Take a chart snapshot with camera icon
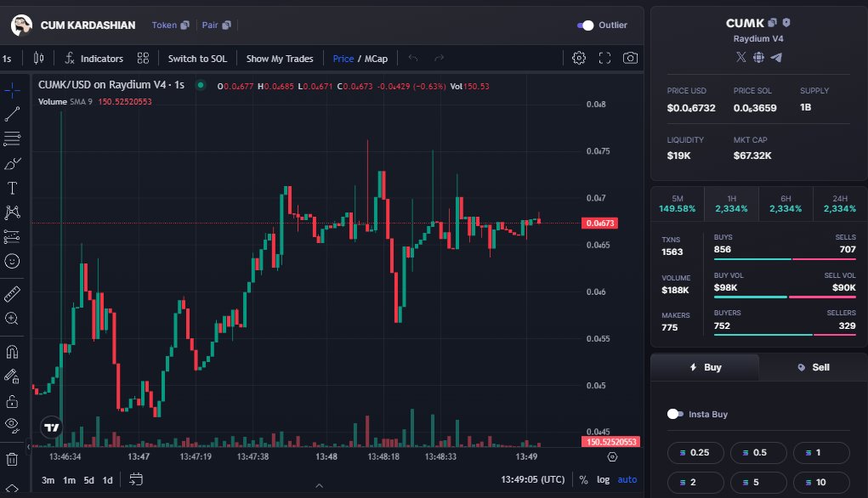 [x=630, y=58]
